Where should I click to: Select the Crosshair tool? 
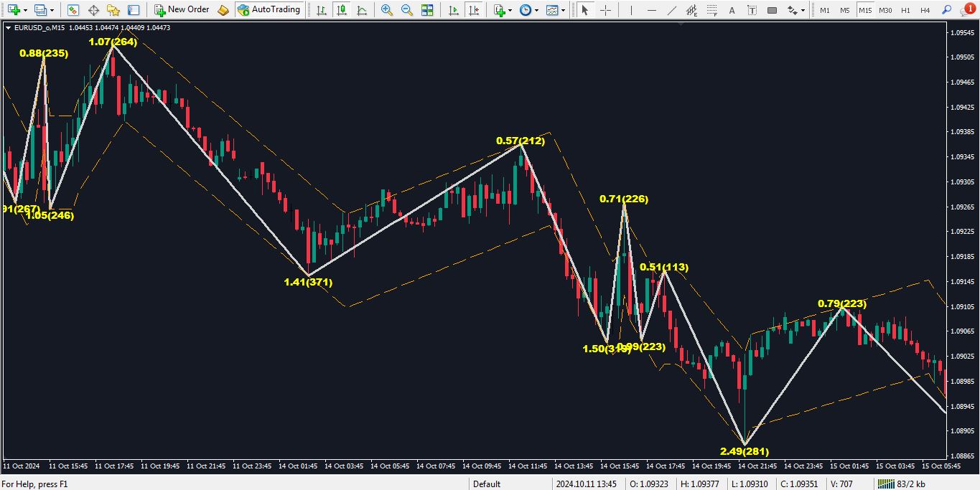606,10
